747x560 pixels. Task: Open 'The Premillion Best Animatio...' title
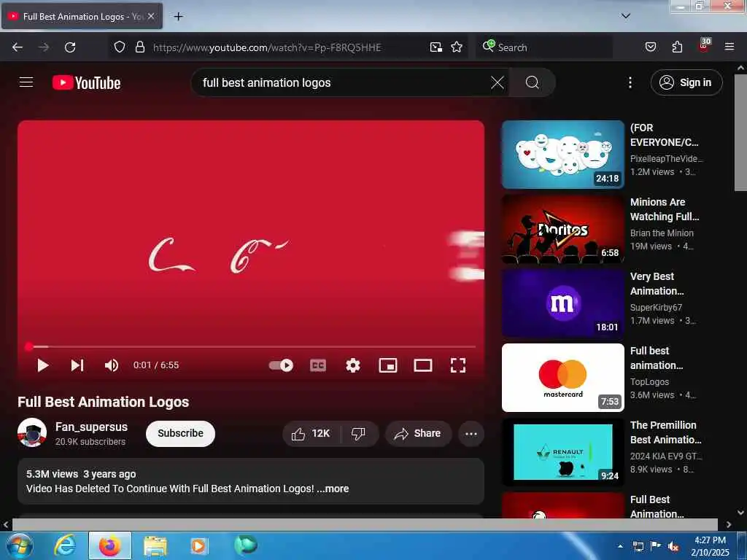(x=665, y=432)
